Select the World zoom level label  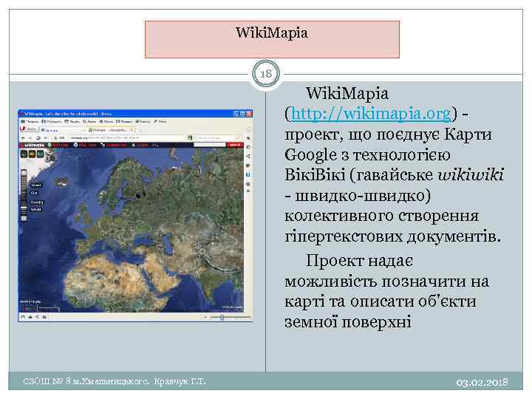tap(36, 210)
